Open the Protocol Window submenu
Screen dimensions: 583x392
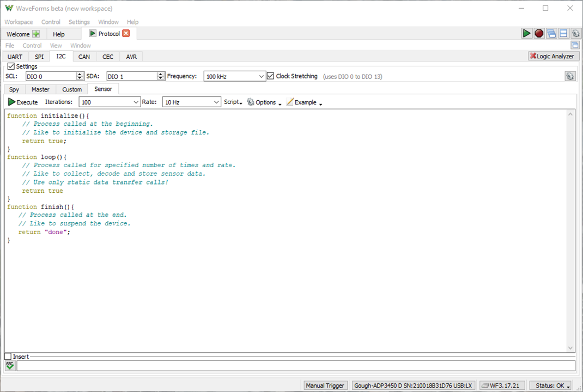[x=81, y=45]
